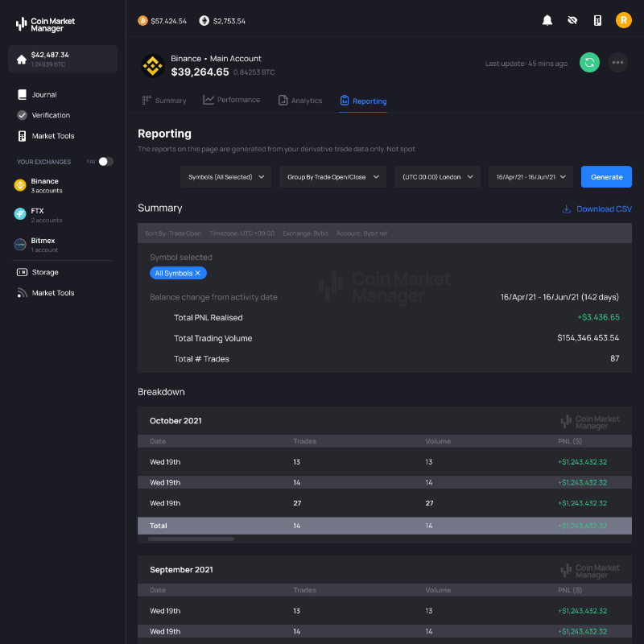The height and width of the screenshot is (644, 644).
Task: Switch to the Analytics tab
Action: tap(300, 101)
